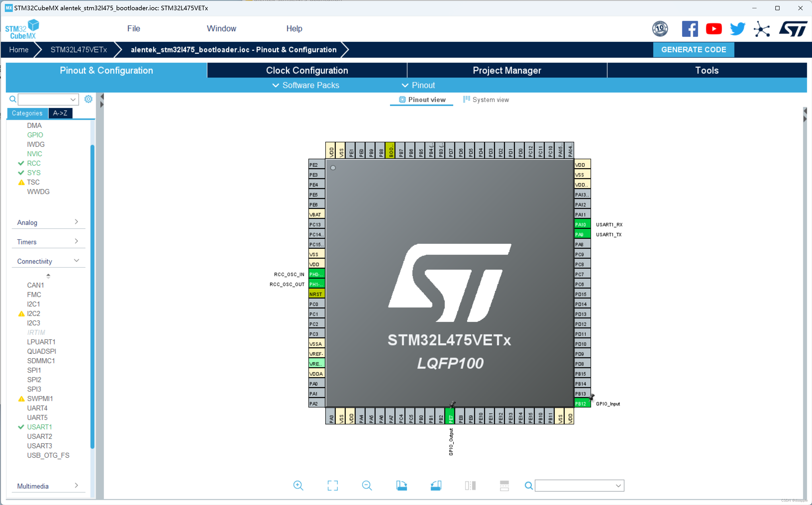Collapse the left panel with arrow
The width and height of the screenshot is (812, 505).
coord(102,96)
